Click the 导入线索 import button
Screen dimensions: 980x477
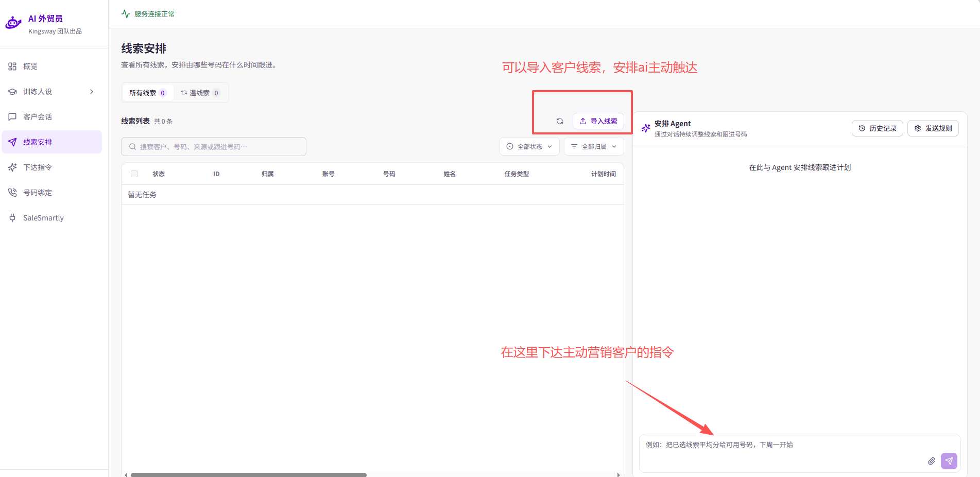click(x=598, y=121)
